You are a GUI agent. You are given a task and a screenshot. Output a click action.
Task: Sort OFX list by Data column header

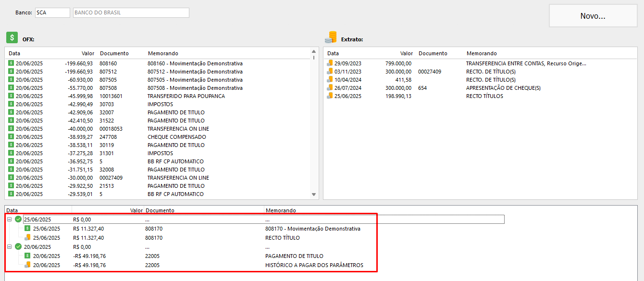(14, 53)
